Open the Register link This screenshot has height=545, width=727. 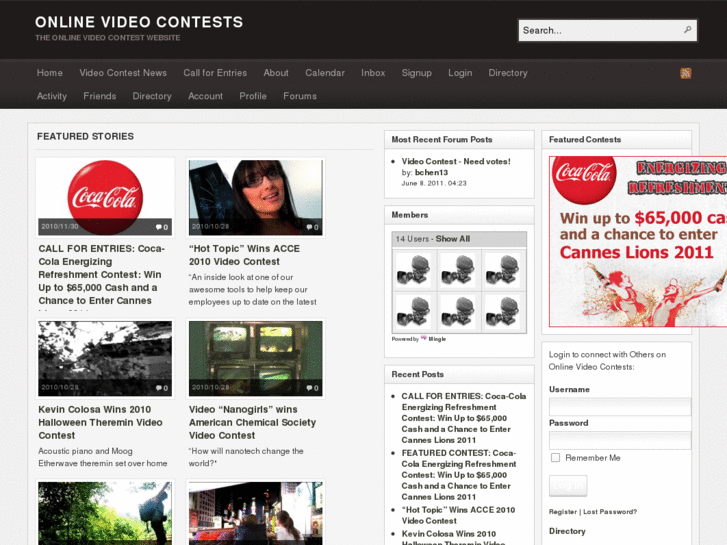[563, 512]
